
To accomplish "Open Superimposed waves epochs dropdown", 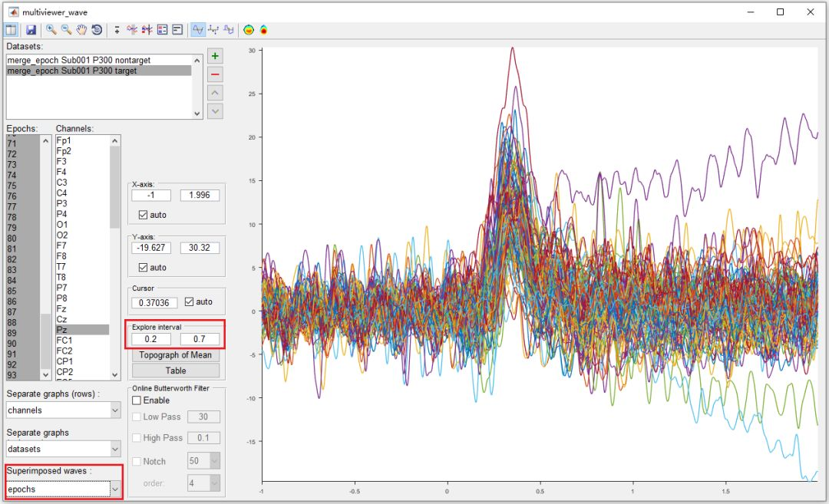I will 64,489.
